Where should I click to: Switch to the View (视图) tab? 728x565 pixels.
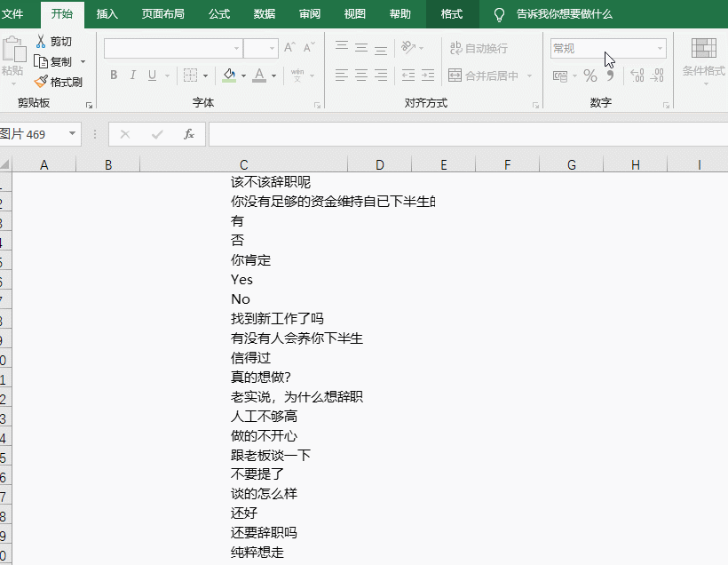click(355, 14)
